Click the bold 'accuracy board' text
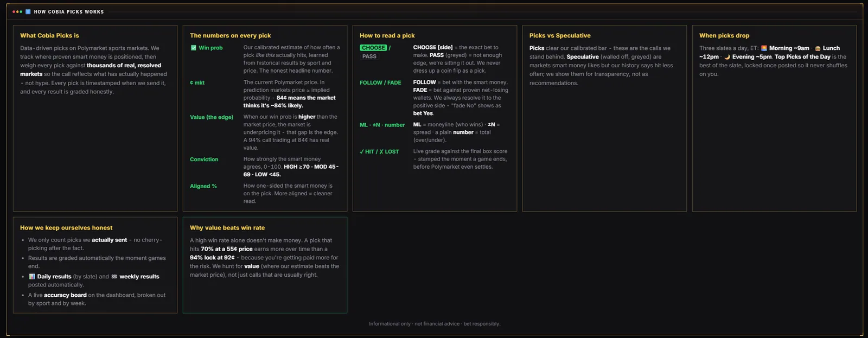The height and width of the screenshot is (338, 868). point(65,296)
